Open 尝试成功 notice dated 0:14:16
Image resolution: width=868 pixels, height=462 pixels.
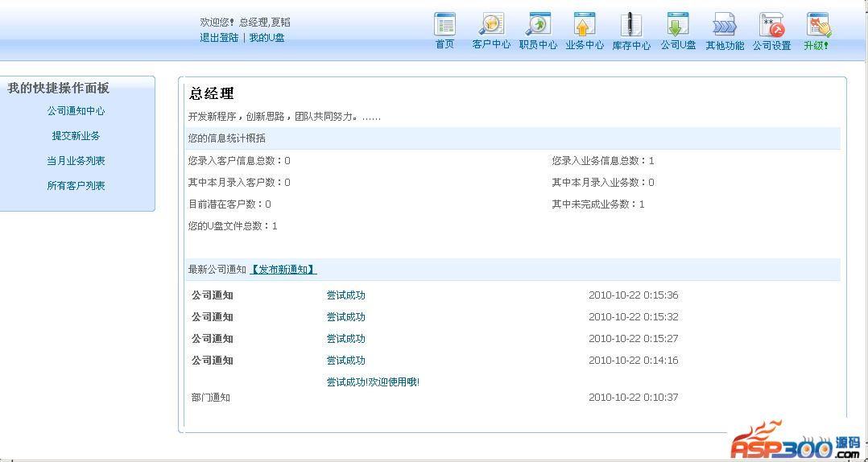pos(346,361)
